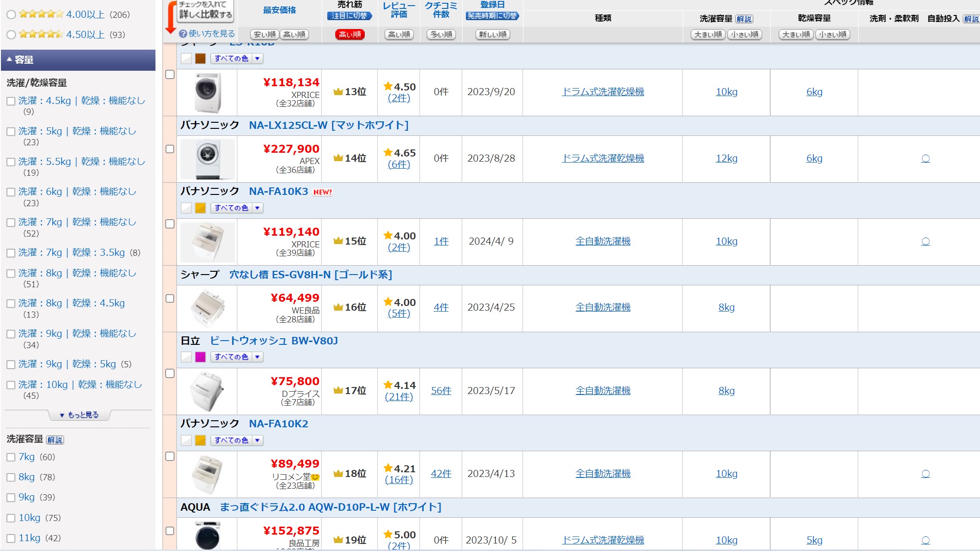The height and width of the screenshot is (551, 980).
Task: Sort by クチコミ件数 column header
Action: click(x=441, y=10)
